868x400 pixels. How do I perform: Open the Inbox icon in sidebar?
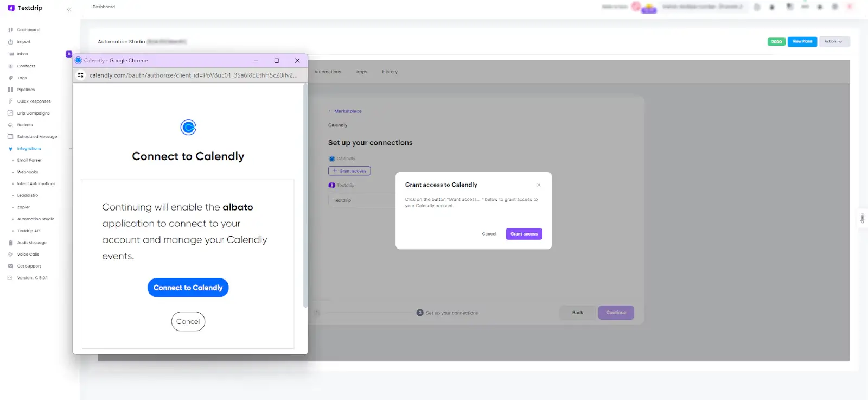pos(10,54)
